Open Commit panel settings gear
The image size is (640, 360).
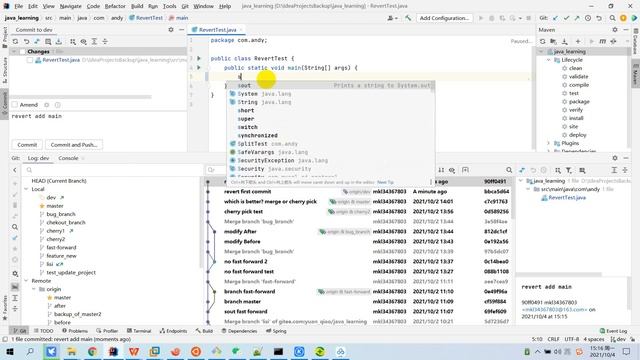click(171, 30)
